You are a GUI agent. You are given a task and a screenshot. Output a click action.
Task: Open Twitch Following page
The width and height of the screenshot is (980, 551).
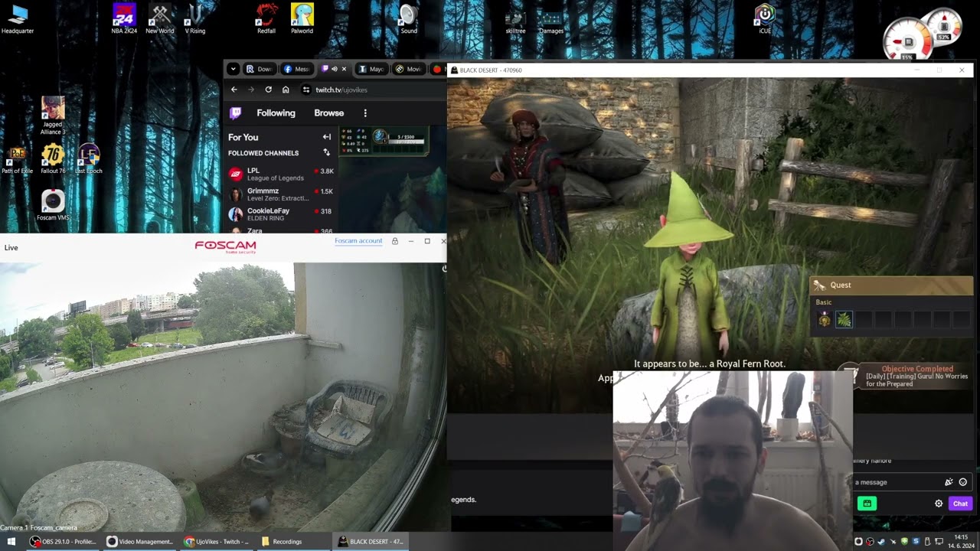pos(276,113)
